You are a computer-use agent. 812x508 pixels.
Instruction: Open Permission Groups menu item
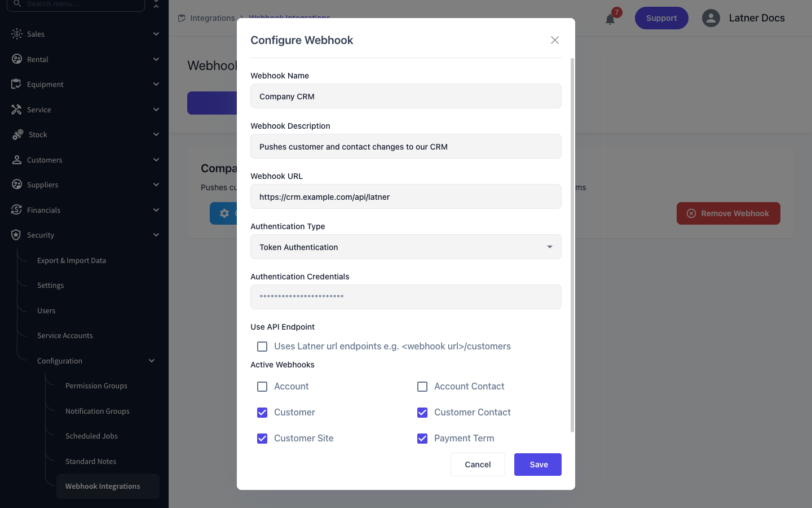(96, 386)
